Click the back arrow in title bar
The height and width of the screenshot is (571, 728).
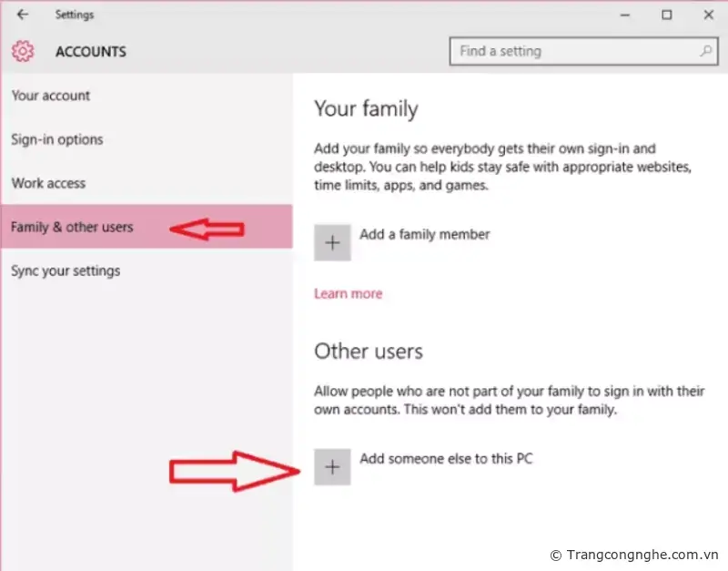click(23, 15)
